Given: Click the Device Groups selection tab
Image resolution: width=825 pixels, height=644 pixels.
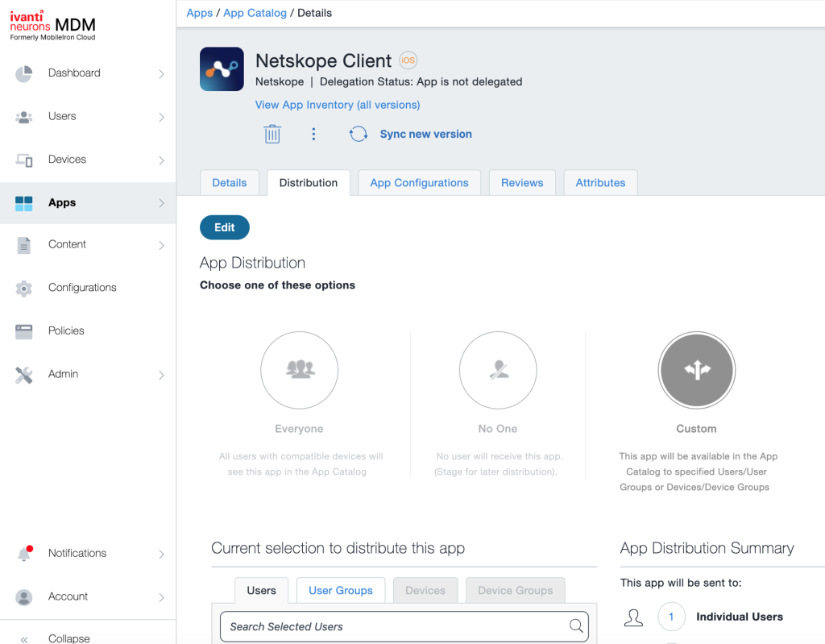Looking at the screenshot, I should click(x=515, y=590).
